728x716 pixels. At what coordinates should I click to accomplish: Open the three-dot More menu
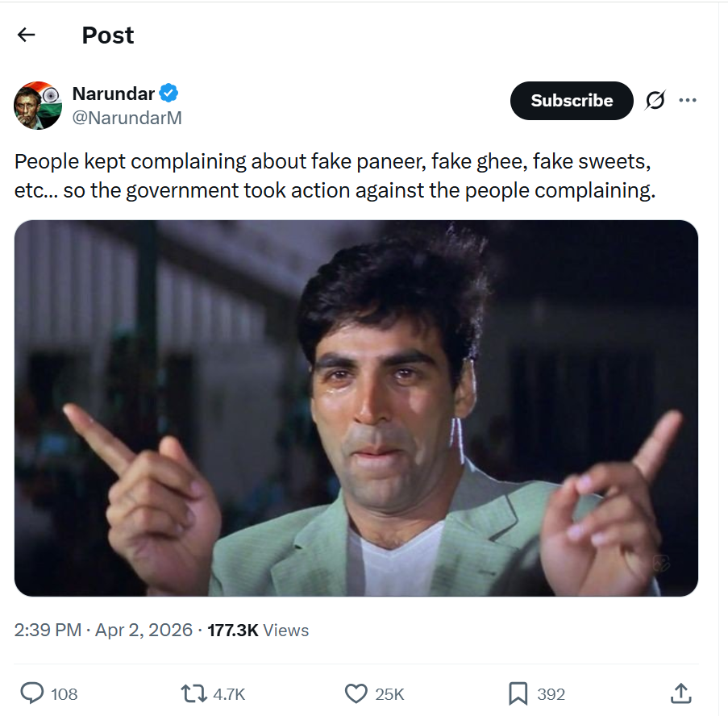[688, 101]
